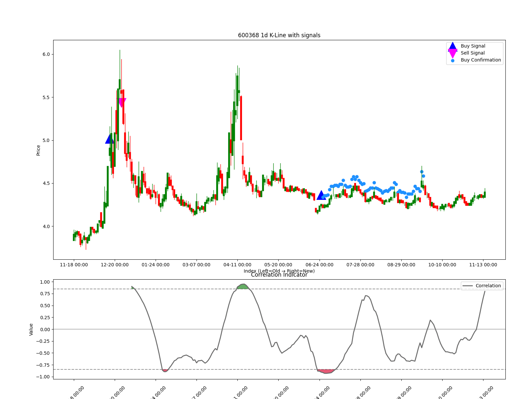The image size is (532, 399).
Task: Select the blue buy triangle near 12-20
Action: pos(109,139)
